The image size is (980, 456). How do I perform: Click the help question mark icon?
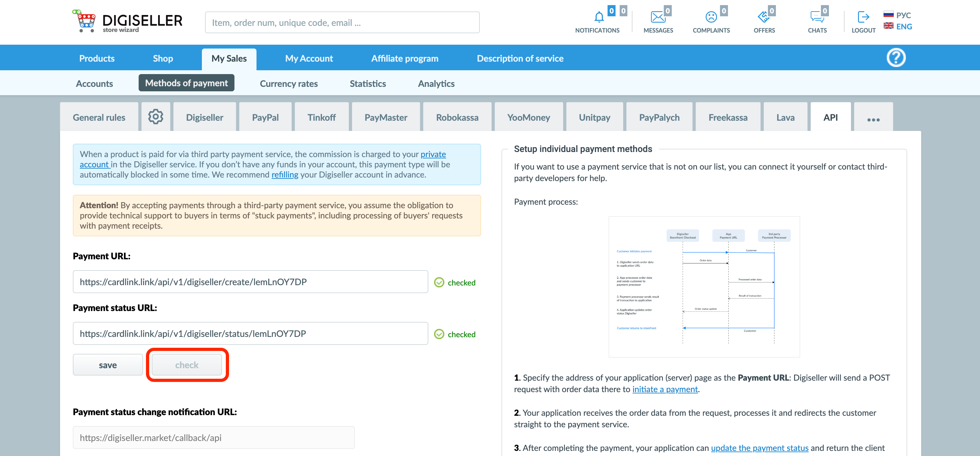896,58
